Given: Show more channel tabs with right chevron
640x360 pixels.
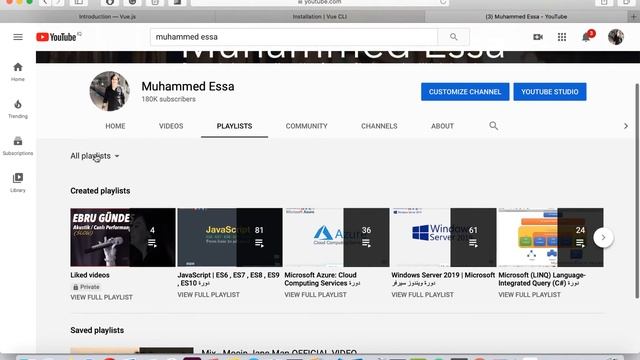Looking at the screenshot, I should [626, 126].
